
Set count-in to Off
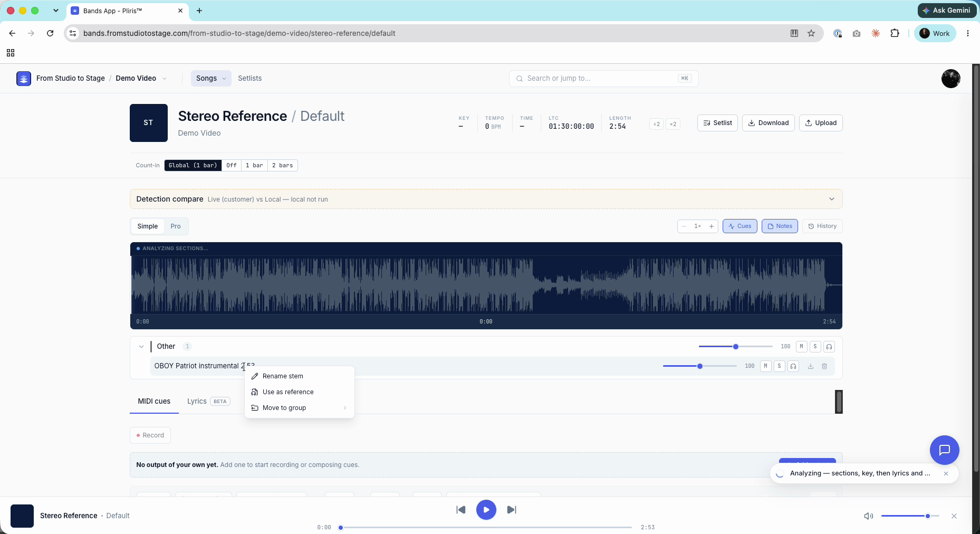pos(232,166)
